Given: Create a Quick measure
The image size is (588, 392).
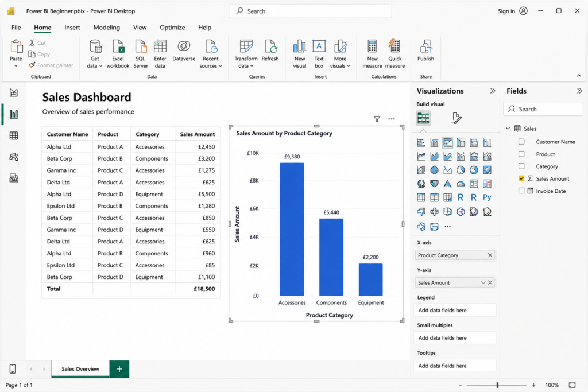Looking at the screenshot, I should 395,54.
